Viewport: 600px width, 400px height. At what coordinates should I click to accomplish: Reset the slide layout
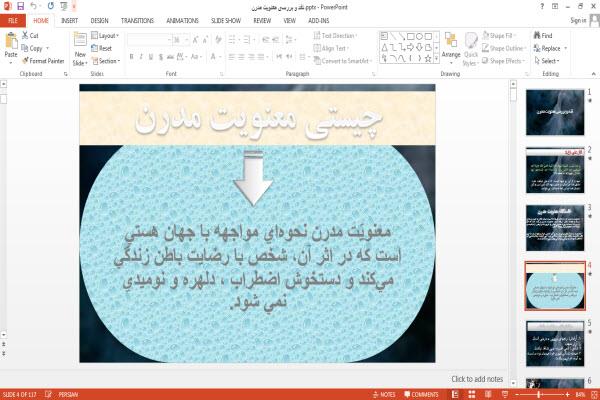click(x=102, y=48)
